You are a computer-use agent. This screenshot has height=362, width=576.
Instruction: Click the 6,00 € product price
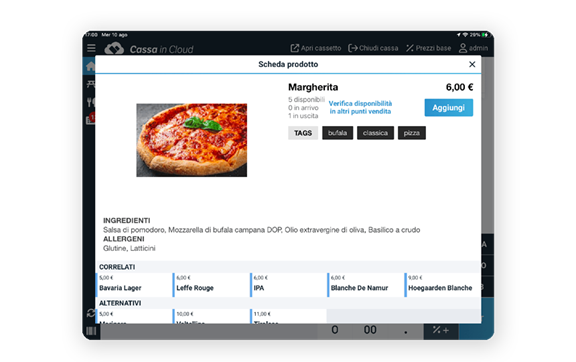coord(459,87)
